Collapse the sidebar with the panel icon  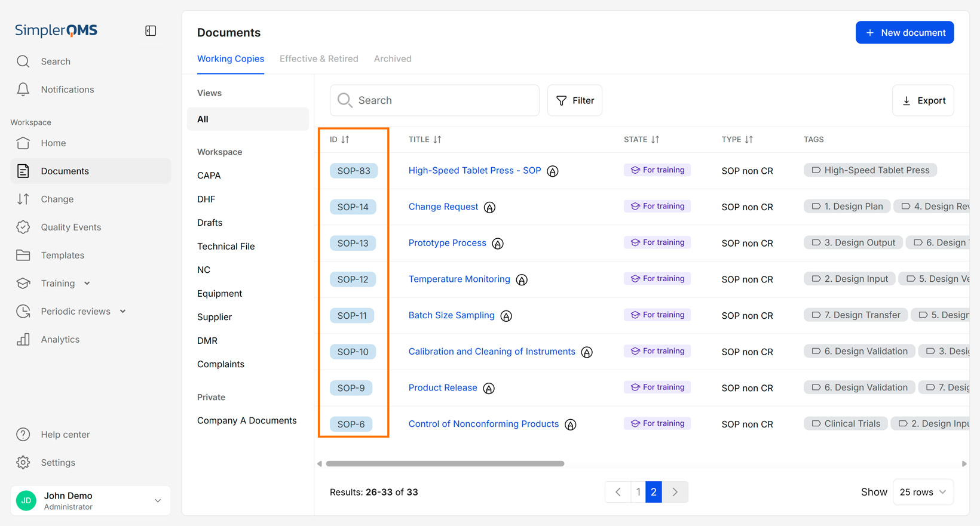click(151, 30)
